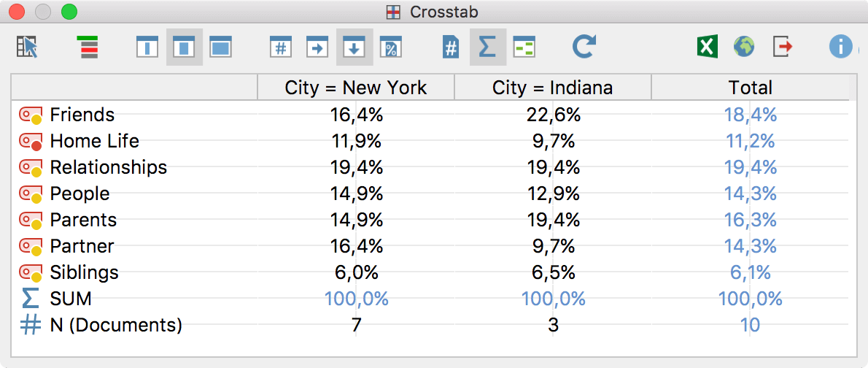
Task: Export table to Excel
Action: point(707,47)
